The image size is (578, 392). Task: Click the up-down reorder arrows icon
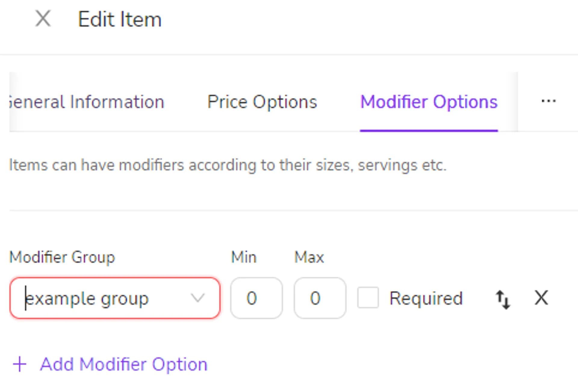503,299
